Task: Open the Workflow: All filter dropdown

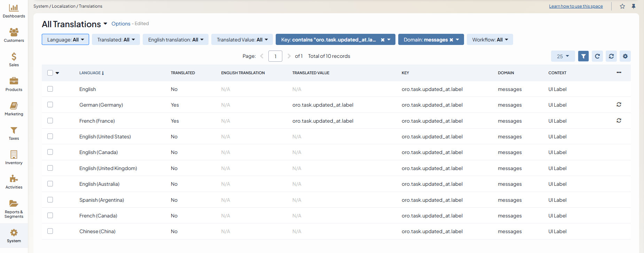Action: point(490,40)
